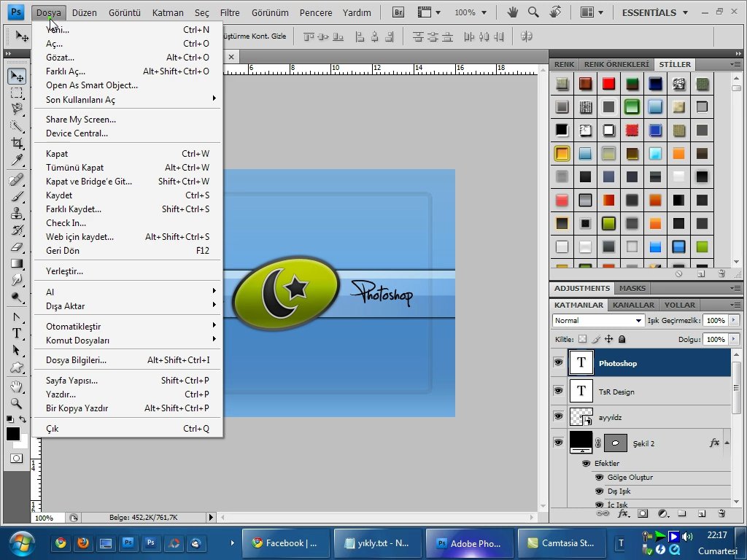747x560 pixels.
Task: Toggle lock transparent pixels
Action: point(582,339)
